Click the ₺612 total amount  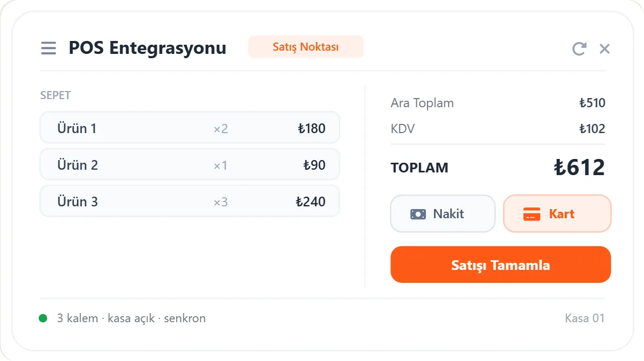point(579,168)
